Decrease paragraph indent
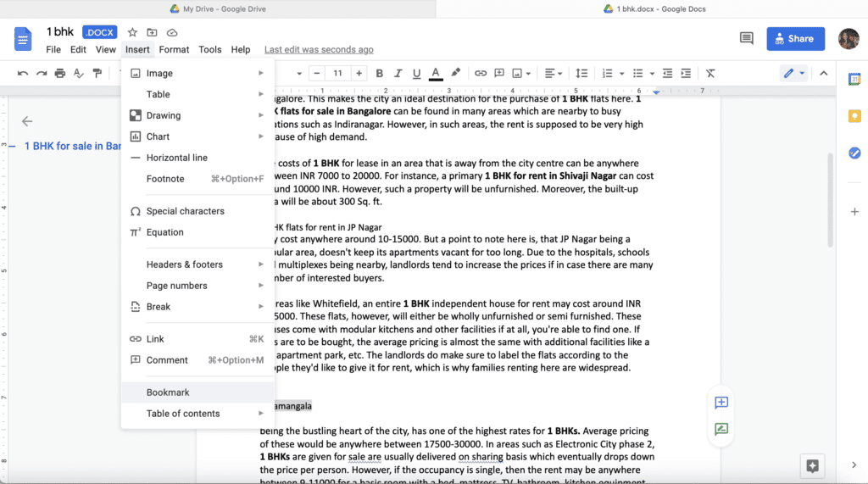The width and height of the screenshot is (868, 484). coord(668,74)
